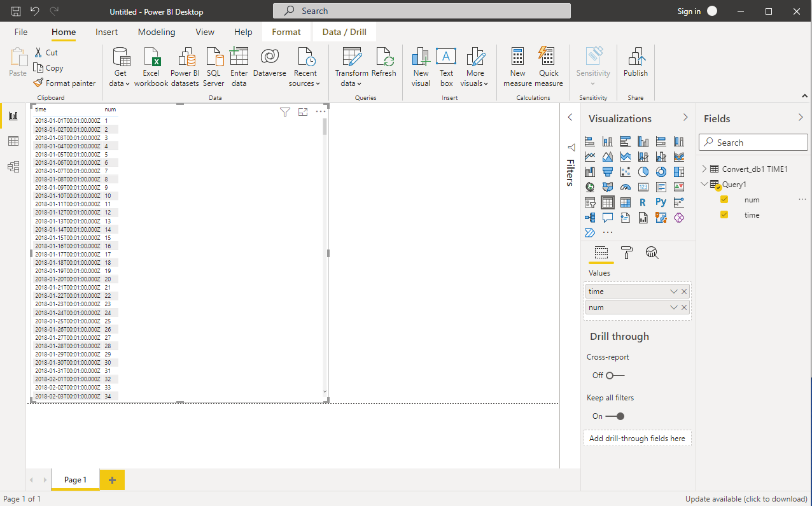Publish the report
This screenshot has width=812, height=506.
click(635, 64)
